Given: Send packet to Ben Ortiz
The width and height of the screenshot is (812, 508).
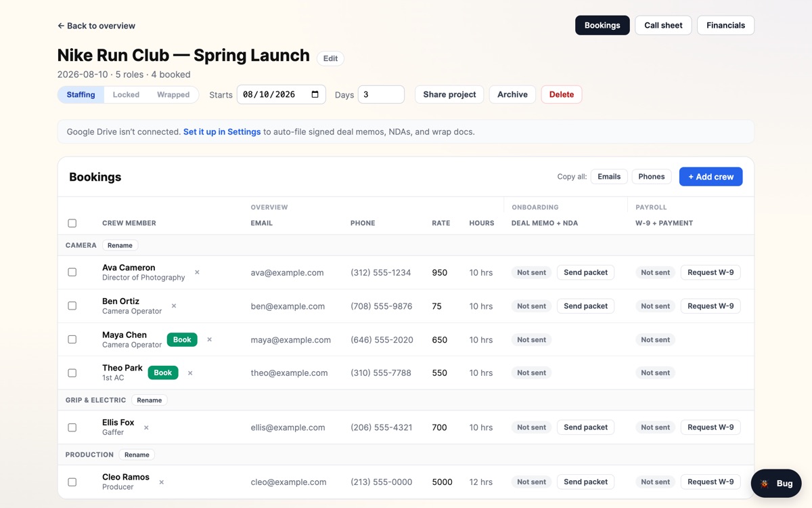Looking at the screenshot, I should click(x=585, y=306).
